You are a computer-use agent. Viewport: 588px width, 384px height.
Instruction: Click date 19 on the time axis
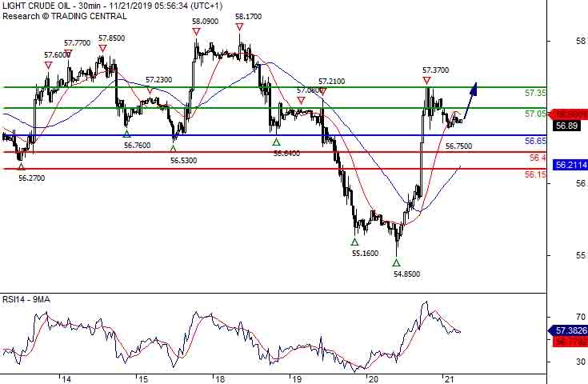tap(297, 379)
